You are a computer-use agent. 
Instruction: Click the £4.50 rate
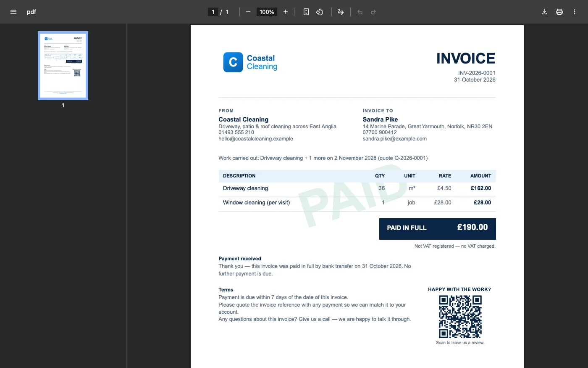(x=444, y=188)
